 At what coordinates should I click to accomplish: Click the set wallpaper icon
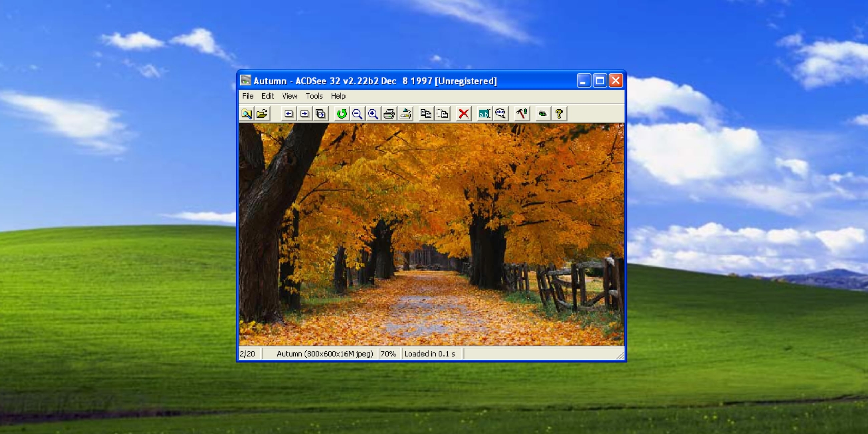(405, 114)
